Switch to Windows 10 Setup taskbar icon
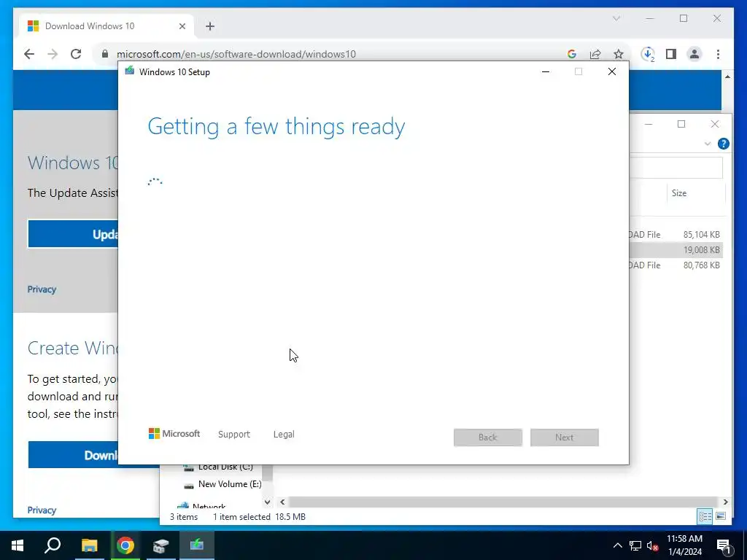Viewport: 747px width, 560px height. click(x=197, y=545)
